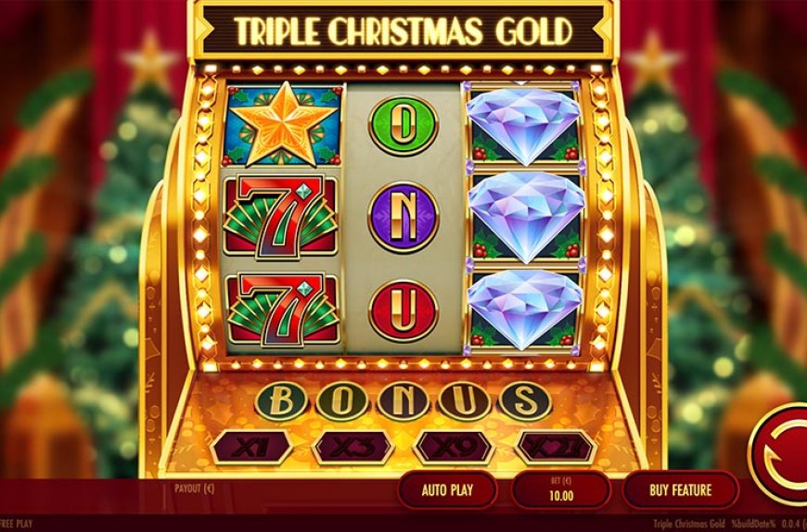Open the Auto Play options
Viewport: 807px width, 532px height.
point(447,490)
